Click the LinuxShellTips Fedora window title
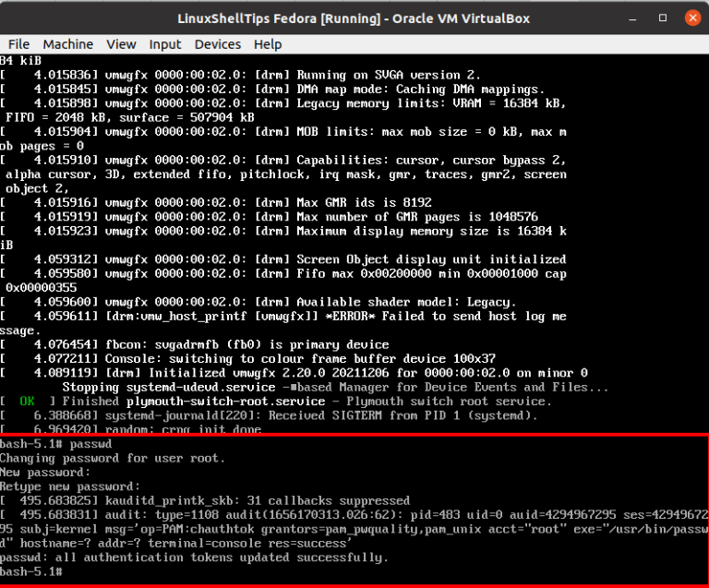This screenshot has height=588, width=709. 354,16
